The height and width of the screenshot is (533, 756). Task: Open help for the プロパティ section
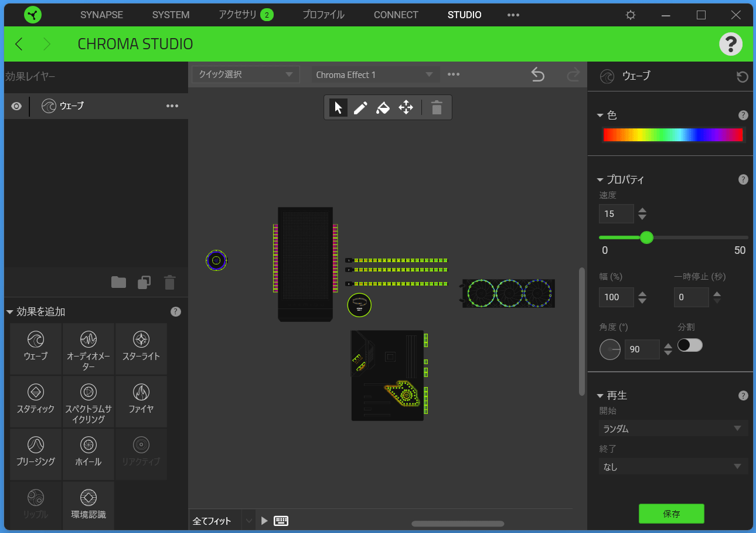743,180
